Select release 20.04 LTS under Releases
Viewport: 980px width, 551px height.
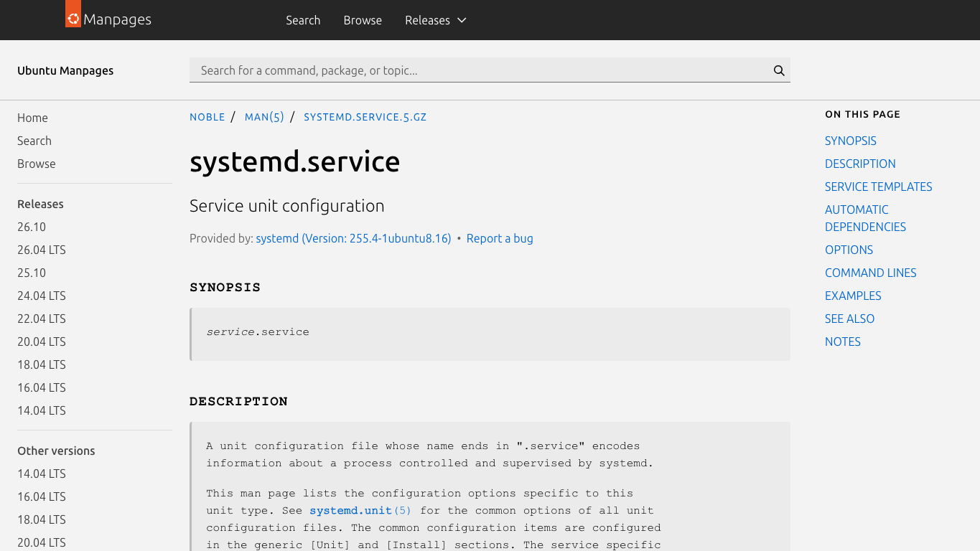point(42,342)
